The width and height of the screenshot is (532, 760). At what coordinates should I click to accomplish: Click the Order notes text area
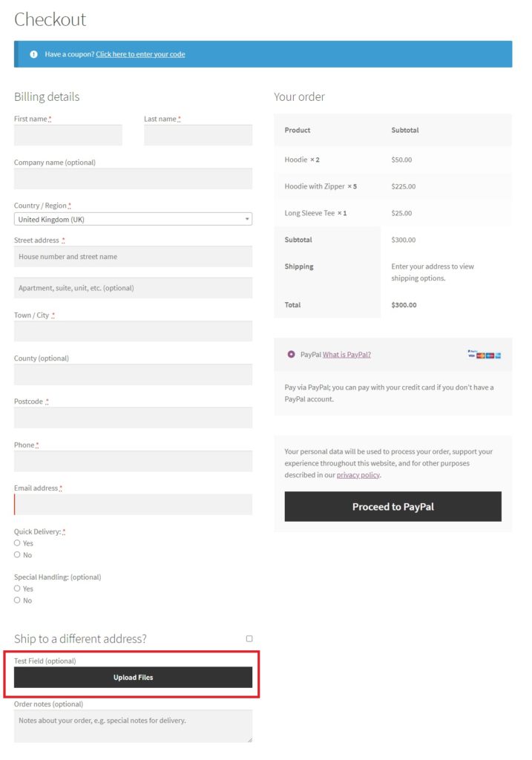(133, 725)
